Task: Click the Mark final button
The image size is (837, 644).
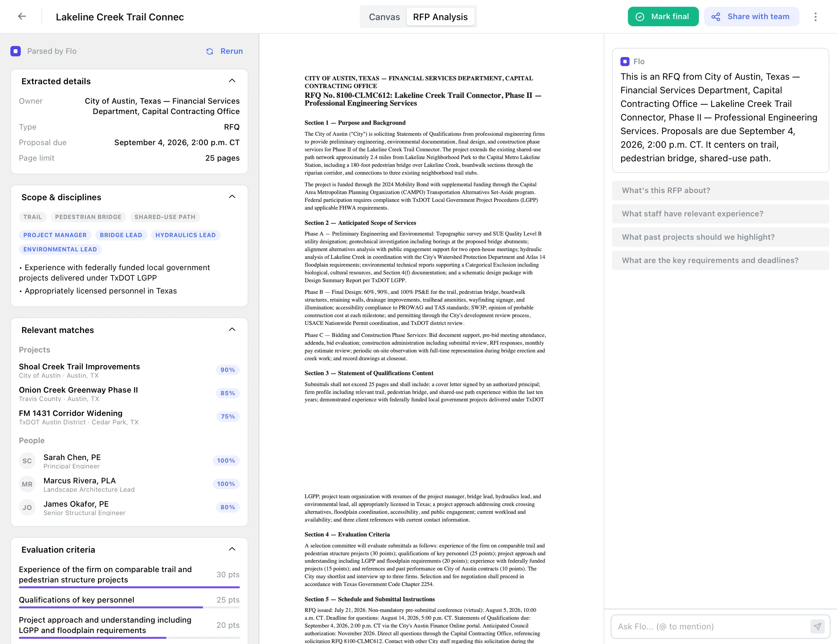Action: click(x=663, y=17)
